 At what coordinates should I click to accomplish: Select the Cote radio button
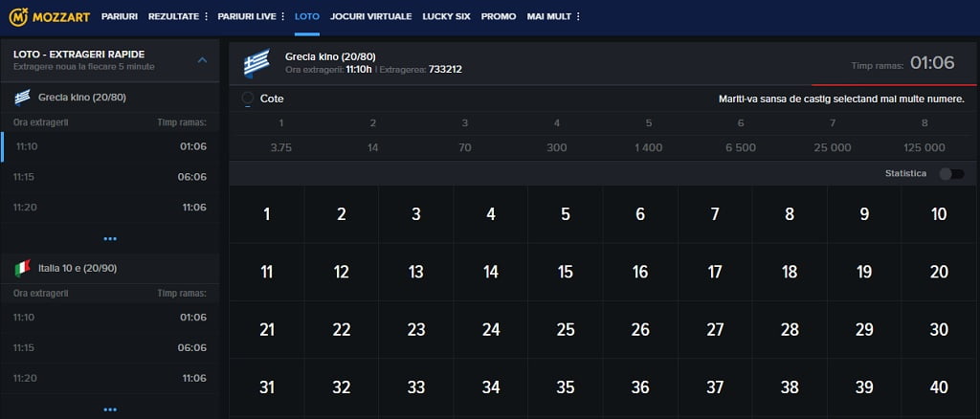click(248, 99)
